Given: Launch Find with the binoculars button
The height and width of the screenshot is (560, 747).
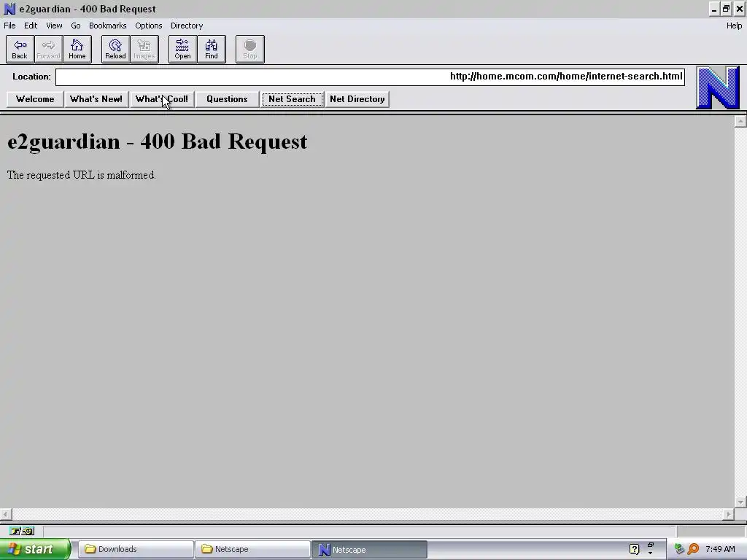Looking at the screenshot, I should tap(212, 49).
